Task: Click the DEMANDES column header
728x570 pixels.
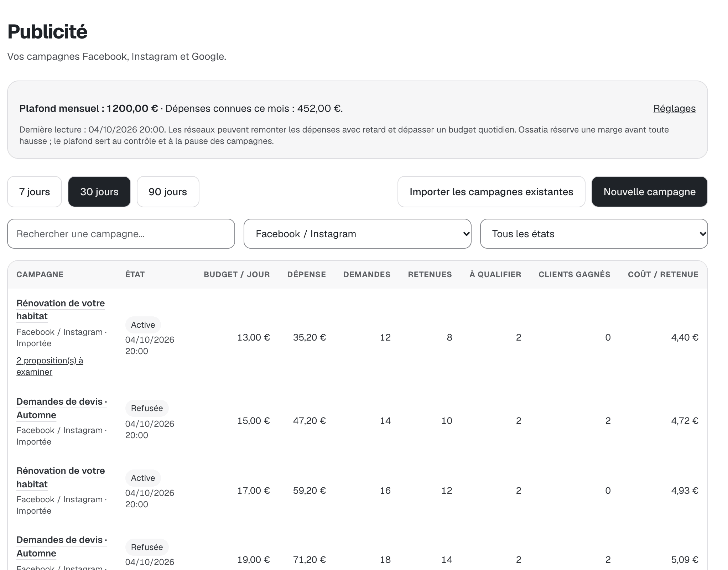Action: pyautogui.click(x=367, y=274)
